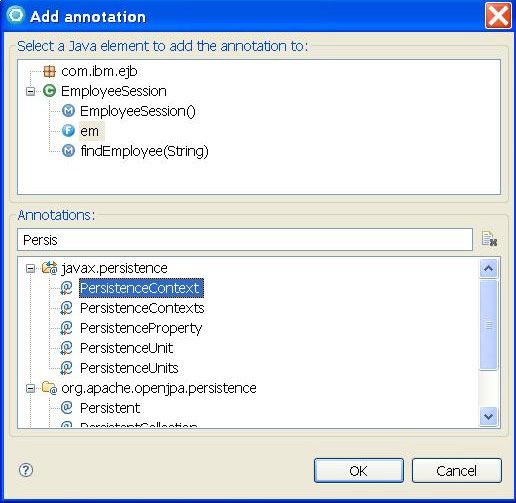Click the PersistenceUnit annotation icon

click(x=66, y=348)
